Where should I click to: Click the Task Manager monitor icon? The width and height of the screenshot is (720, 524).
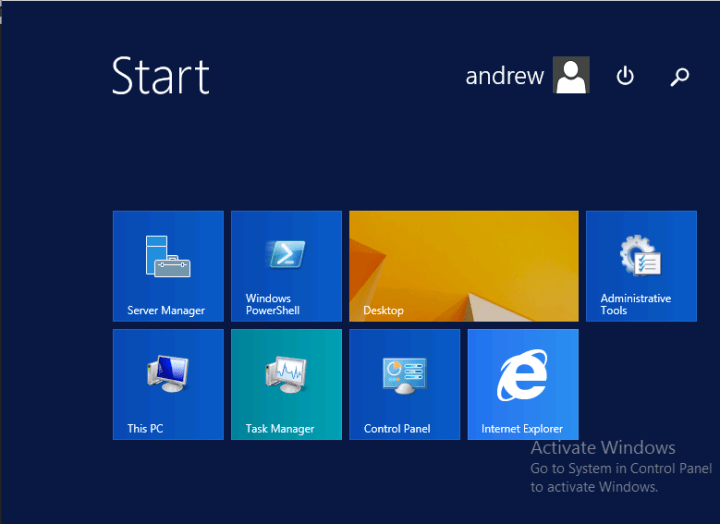[x=285, y=375]
